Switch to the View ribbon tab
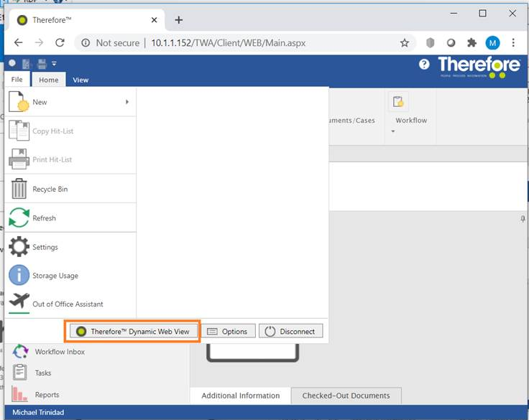This screenshot has height=420, width=529. (x=80, y=80)
